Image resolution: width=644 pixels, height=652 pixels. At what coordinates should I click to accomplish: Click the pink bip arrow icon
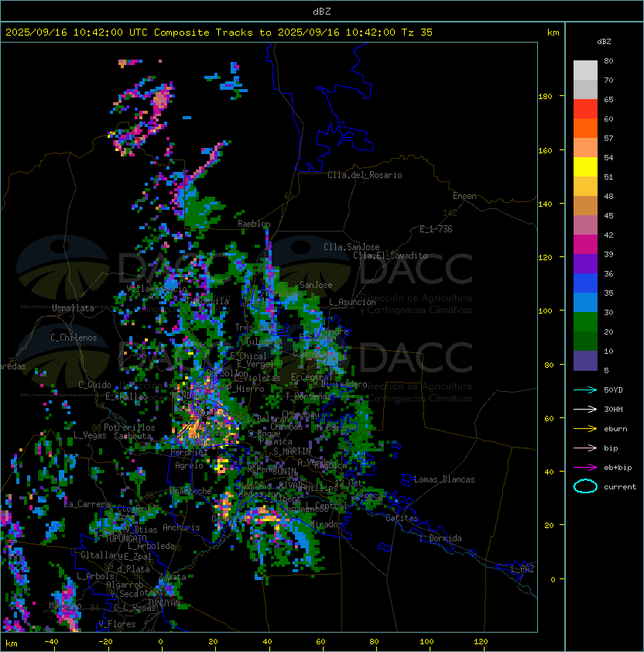585,448
